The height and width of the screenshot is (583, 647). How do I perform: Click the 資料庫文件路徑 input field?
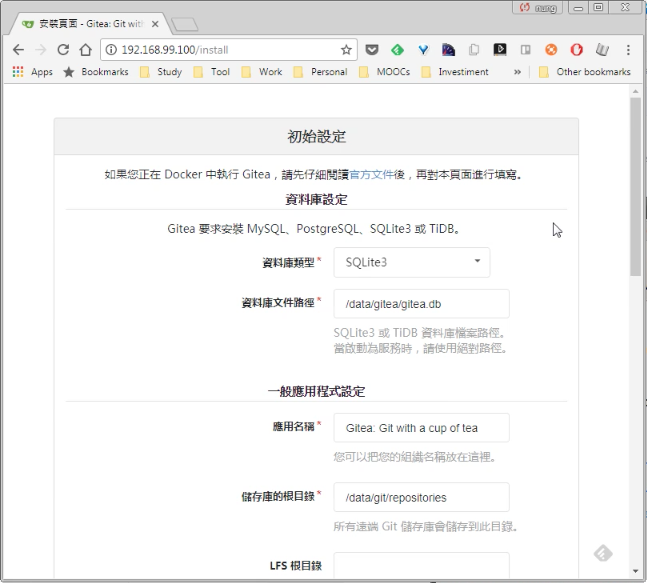[421, 304]
